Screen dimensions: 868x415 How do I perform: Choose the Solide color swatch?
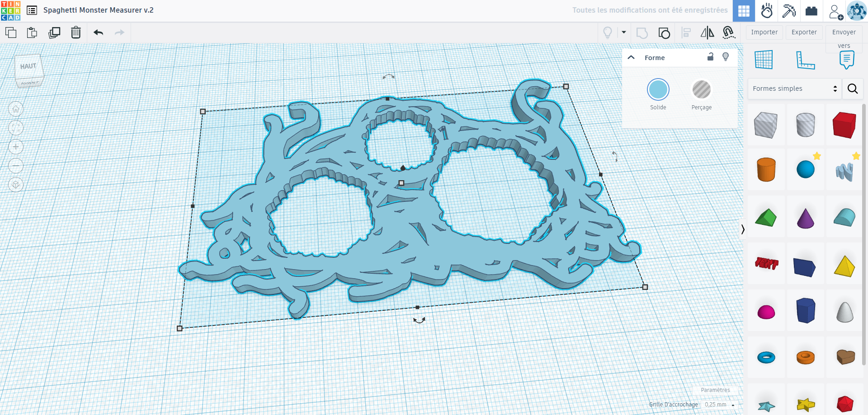tap(658, 89)
